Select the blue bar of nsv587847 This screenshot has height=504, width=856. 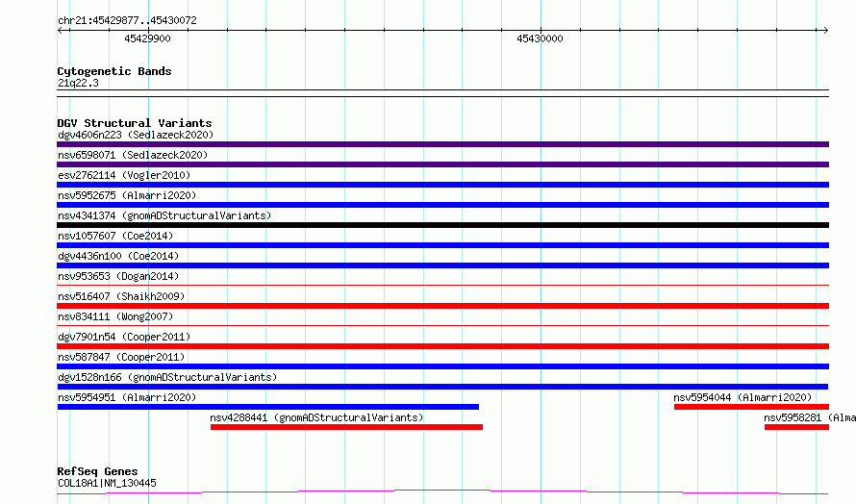pyautogui.click(x=442, y=366)
